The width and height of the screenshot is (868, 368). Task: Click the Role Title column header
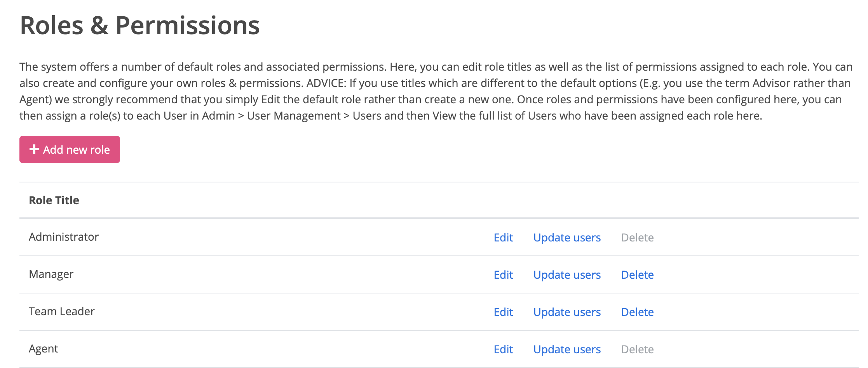tap(54, 200)
